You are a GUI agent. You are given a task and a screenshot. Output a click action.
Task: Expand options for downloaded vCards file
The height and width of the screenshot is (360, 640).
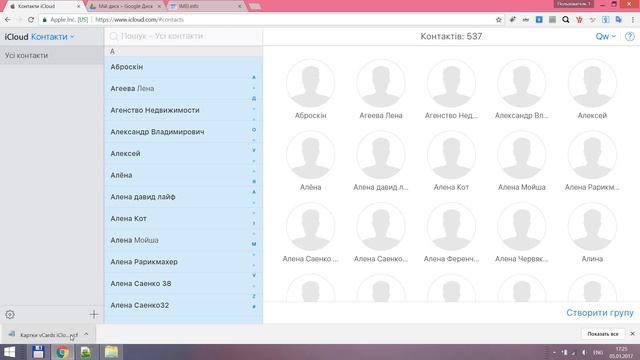(x=86, y=334)
